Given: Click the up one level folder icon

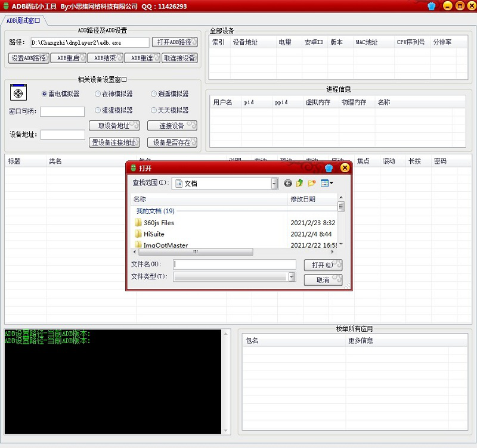Looking at the screenshot, I should click(299, 182).
